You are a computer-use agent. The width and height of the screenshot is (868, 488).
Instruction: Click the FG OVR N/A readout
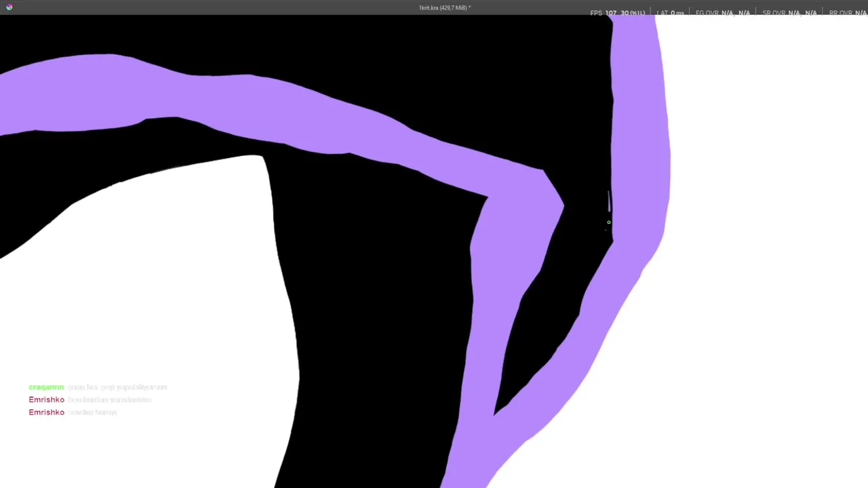coord(723,13)
